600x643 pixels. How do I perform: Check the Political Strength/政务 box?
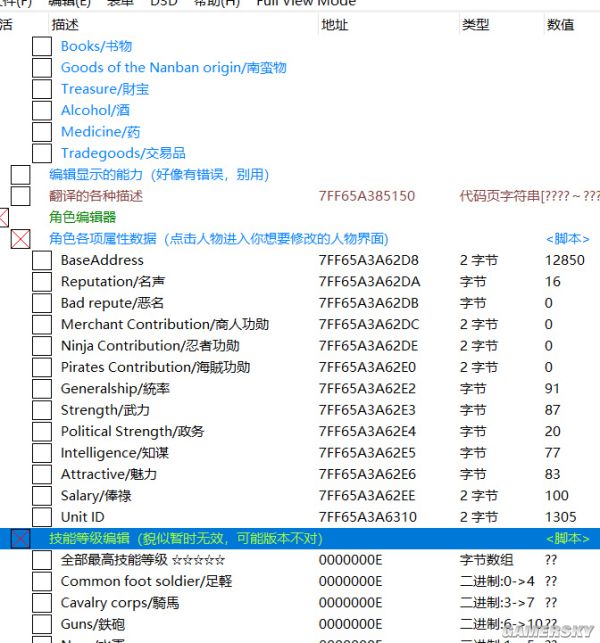[42, 432]
